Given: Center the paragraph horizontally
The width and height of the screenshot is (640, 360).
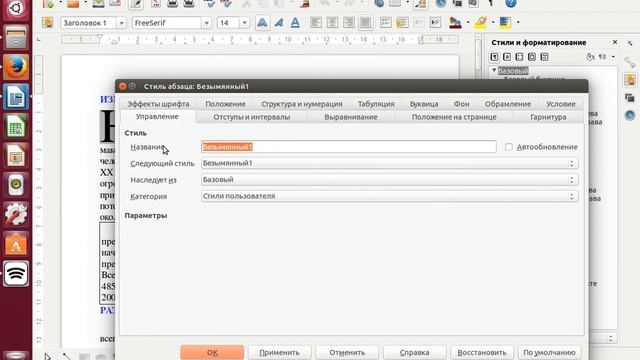Looking at the screenshot, I should click(x=332, y=22).
